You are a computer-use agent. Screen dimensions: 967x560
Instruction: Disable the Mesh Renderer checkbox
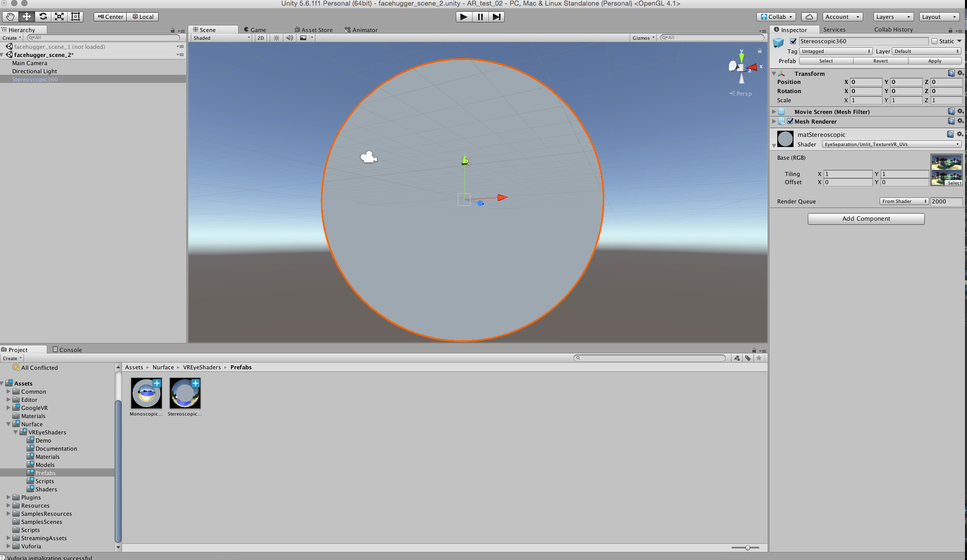pyautogui.click(x=790, y=122)
